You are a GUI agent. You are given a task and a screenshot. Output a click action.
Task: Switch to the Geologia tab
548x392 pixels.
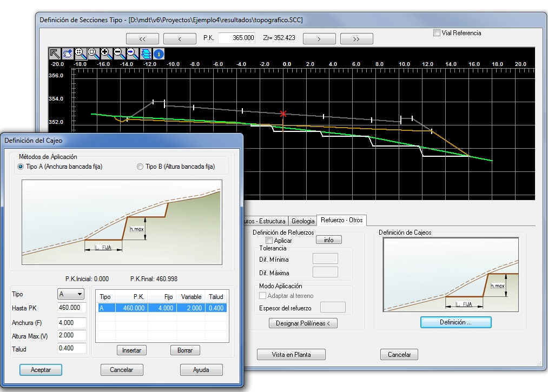[x=302, y=221]
